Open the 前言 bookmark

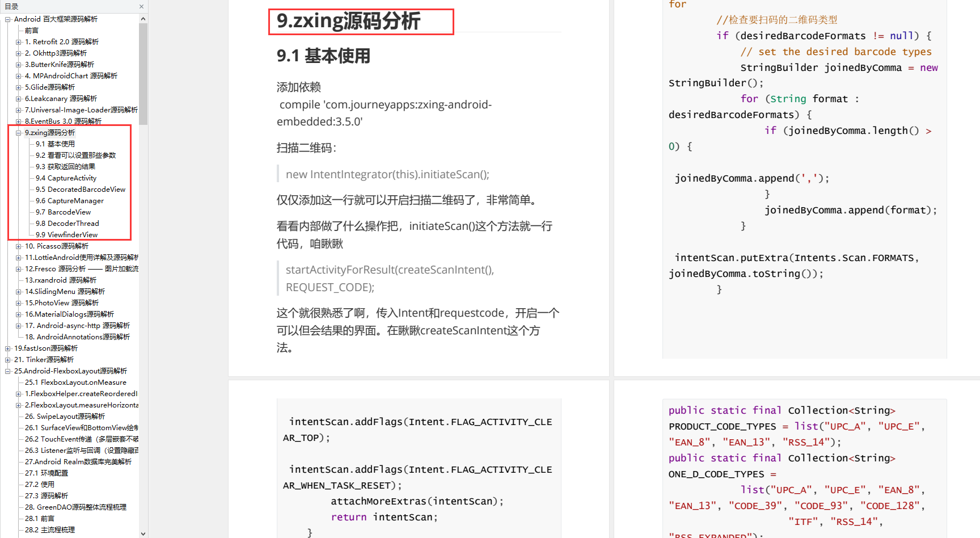[x=32, y=31]
